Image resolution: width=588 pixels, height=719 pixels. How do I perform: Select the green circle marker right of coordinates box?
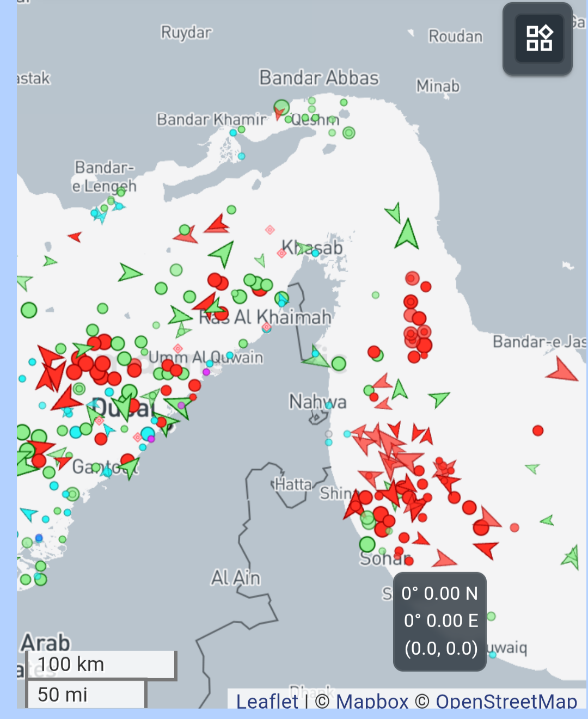point(491,616)
